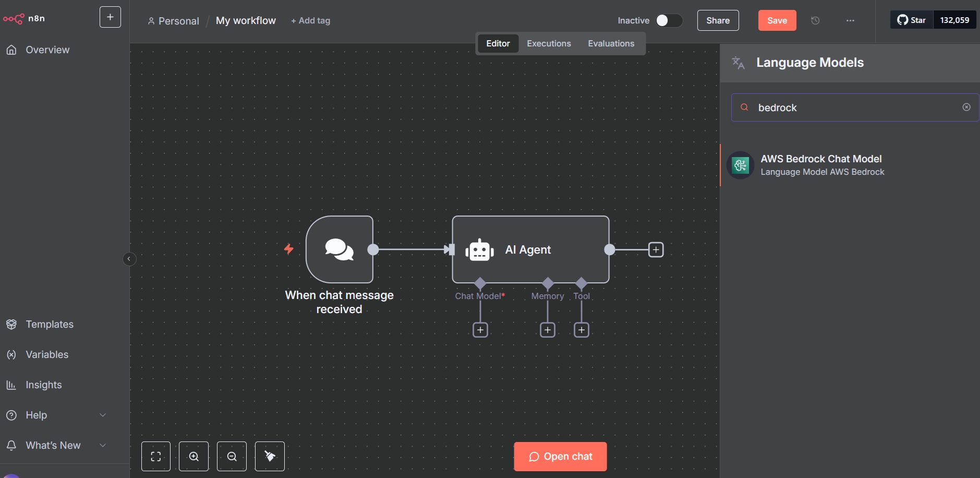
Task: Click the When chat message received label
Action: click(340, 302)
